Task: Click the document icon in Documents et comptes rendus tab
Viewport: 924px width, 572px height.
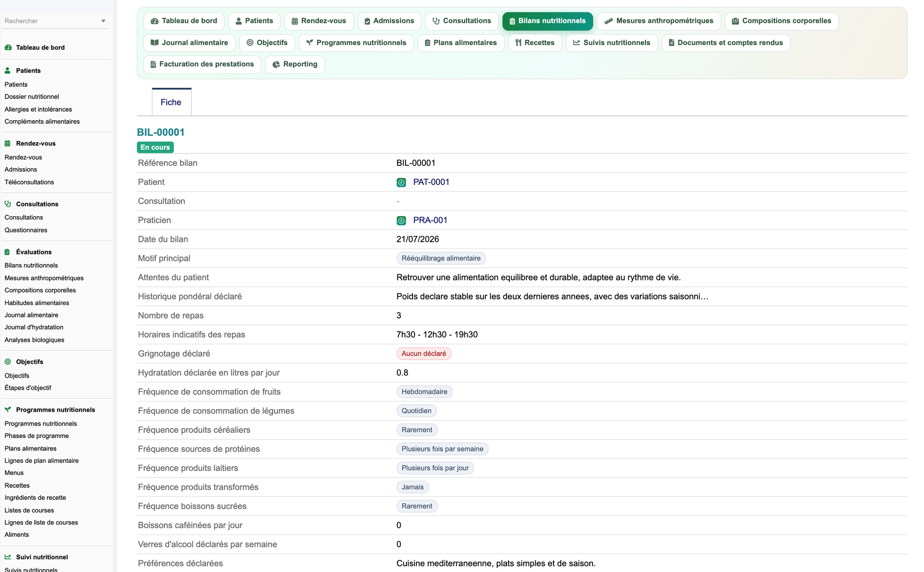Action: 671,43
